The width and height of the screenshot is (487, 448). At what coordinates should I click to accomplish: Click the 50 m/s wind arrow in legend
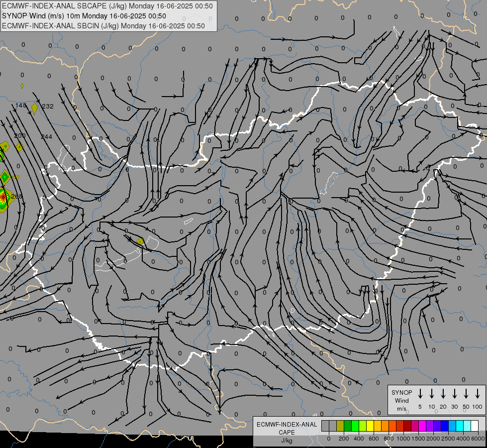point(466,394)
